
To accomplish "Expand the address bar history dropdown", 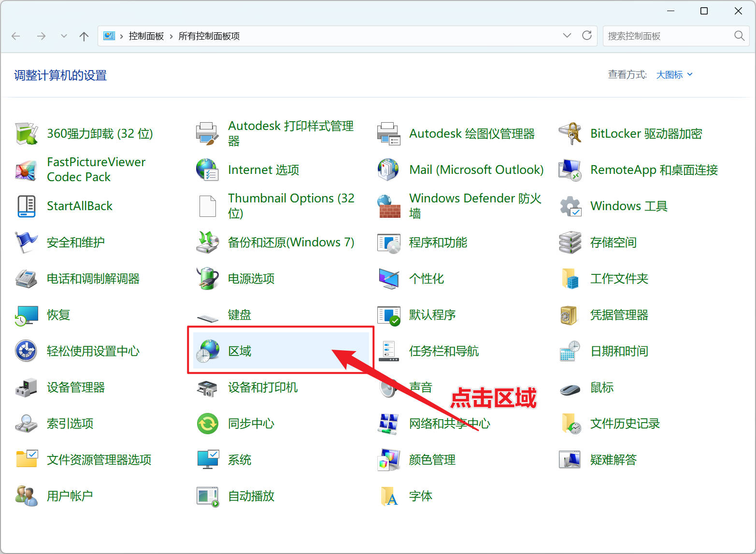I will 567,36.
